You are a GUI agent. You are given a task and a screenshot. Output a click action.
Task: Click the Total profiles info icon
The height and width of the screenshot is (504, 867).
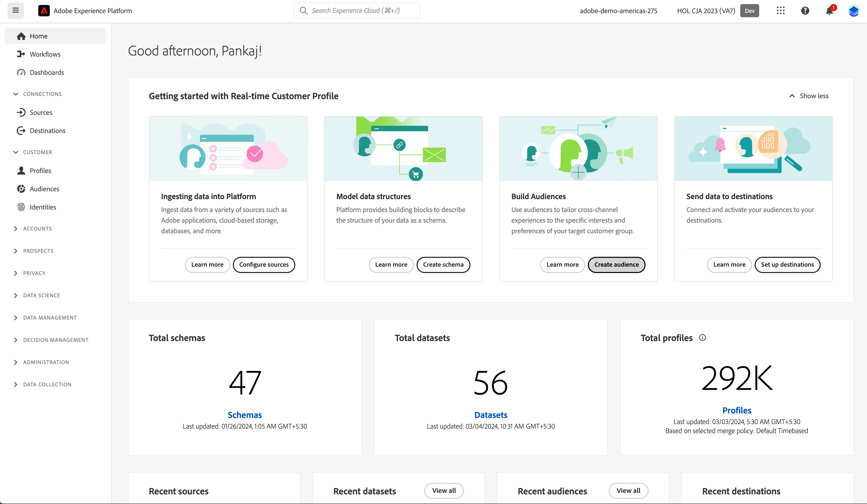703,338
